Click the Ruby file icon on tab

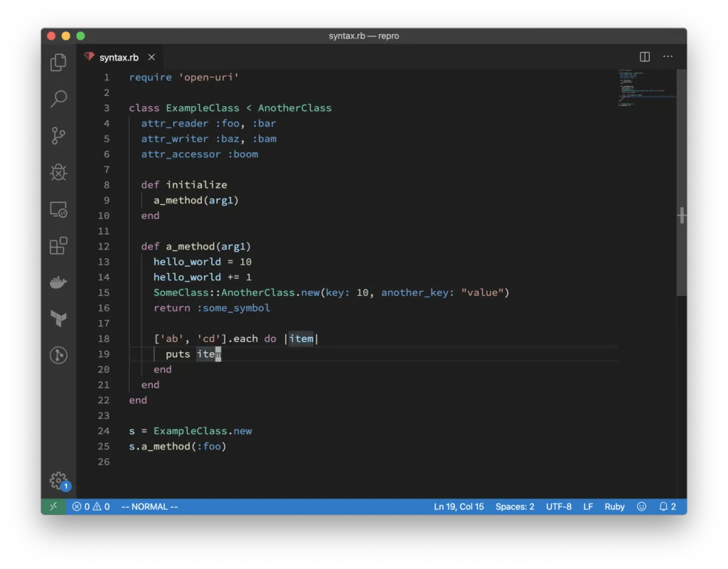tap(89, 57)
